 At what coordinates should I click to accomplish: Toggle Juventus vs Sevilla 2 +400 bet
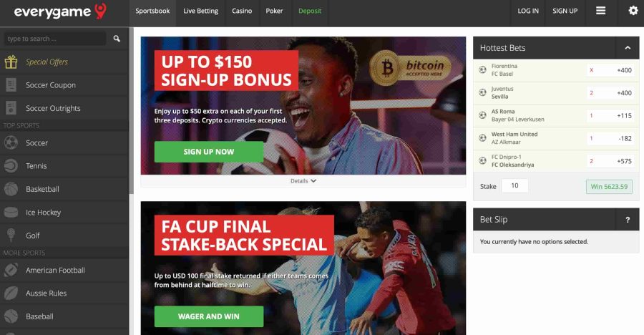click(x=610, y=93)
